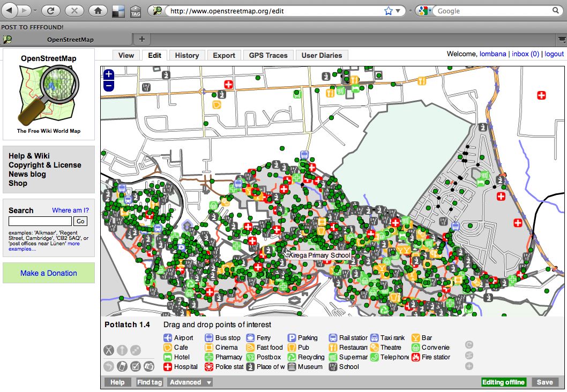Pick the Rail station icon

pyautogui.click(x=333, y=338)
